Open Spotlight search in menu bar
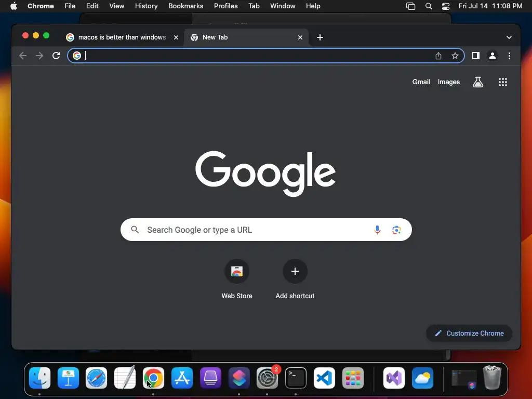The width and height of the screenshot is (532, 399). (429, 6)
